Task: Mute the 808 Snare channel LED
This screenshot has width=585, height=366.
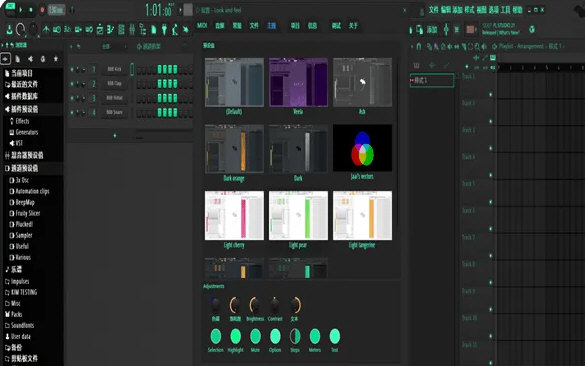Action: (x=72, y=112)
